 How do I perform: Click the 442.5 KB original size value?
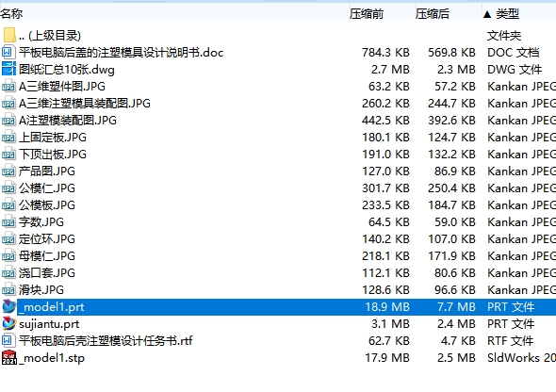pyautogui.click(x=385, y=121)
